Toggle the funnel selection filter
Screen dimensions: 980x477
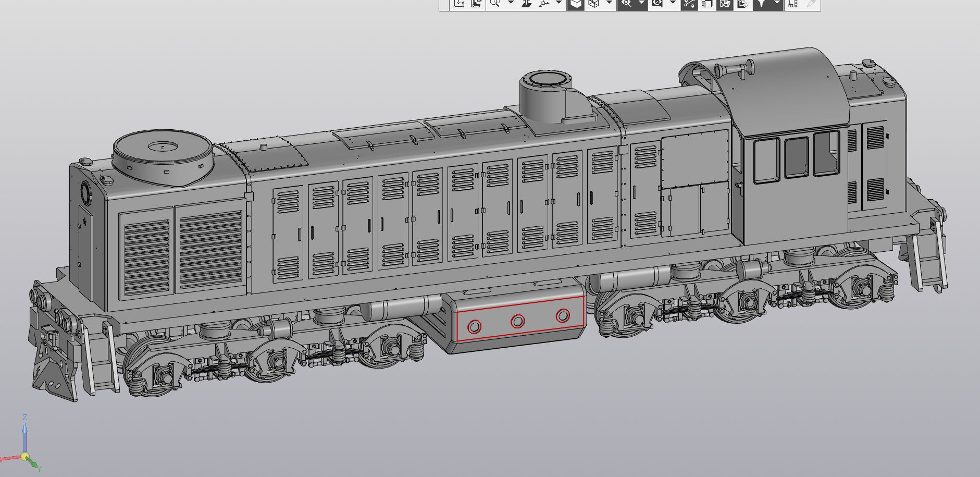click(761, 4)
